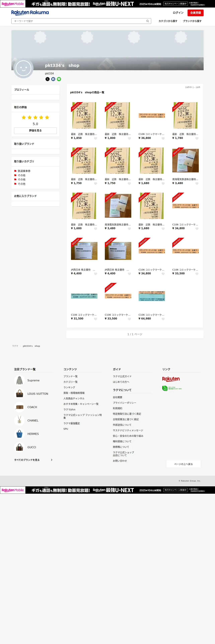Open SPU link in コンテンツ

click(66, 429)
